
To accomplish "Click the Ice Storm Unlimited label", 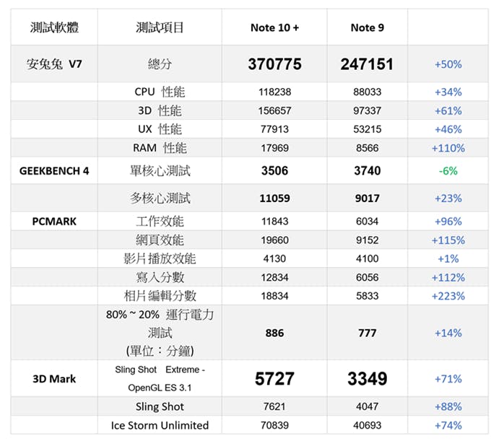I will tap(160, 425).
